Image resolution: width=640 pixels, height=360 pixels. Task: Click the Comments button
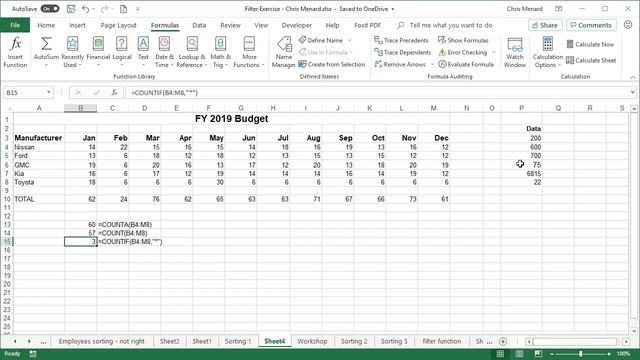[591, 25]
